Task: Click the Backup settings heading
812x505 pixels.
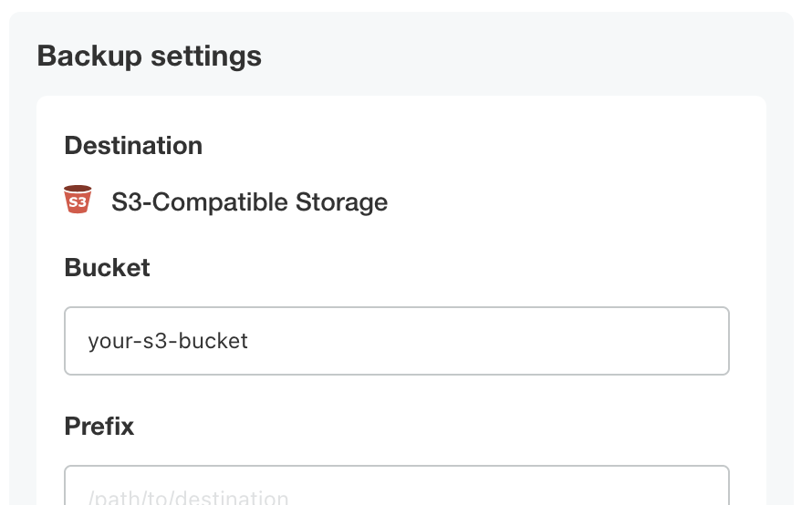Action: pos(149,57)
